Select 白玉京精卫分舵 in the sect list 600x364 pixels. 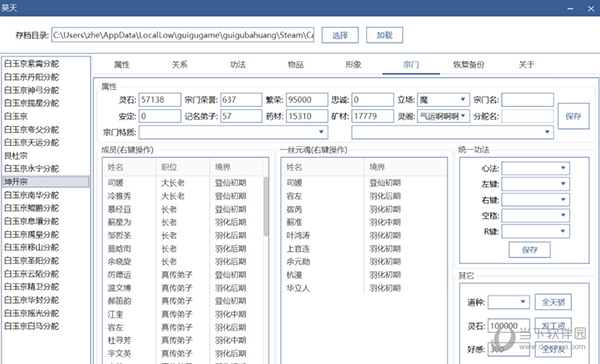(x=45, y=287)
